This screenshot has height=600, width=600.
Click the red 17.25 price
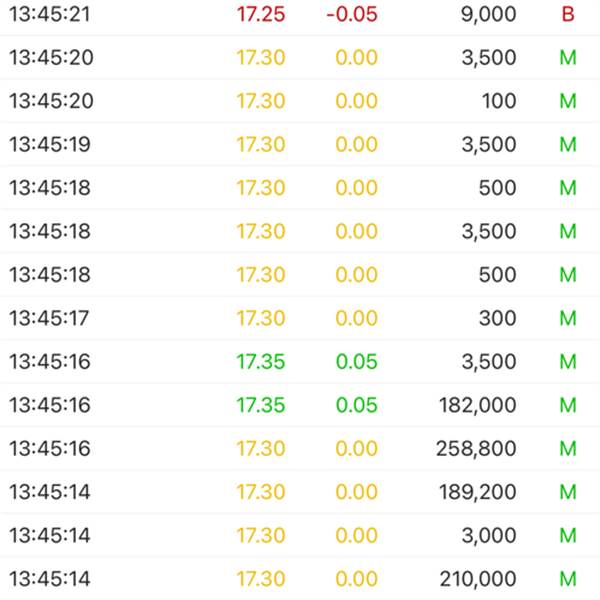pos(260,15)
